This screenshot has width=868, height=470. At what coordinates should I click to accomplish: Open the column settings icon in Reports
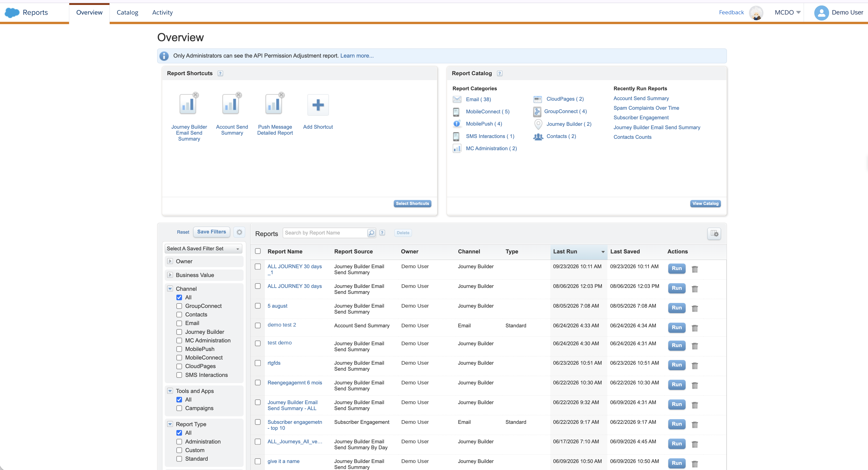714,233
